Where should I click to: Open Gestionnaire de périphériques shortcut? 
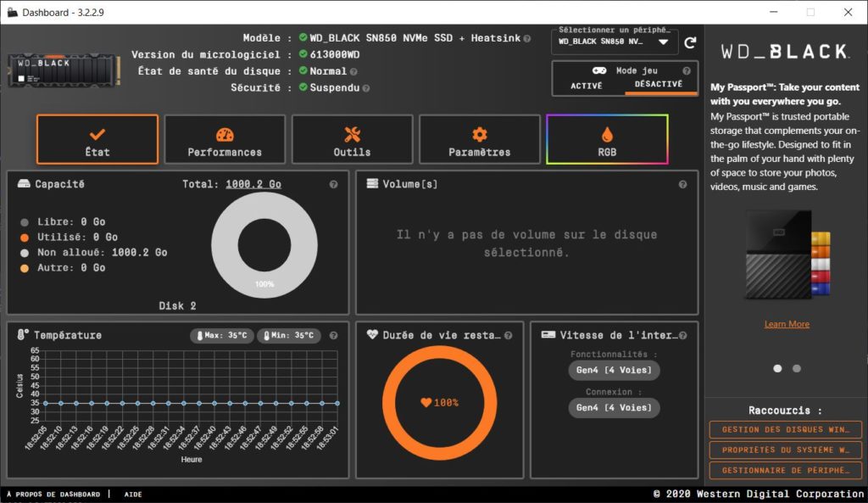pyautogui.click(x=786, y=470)
